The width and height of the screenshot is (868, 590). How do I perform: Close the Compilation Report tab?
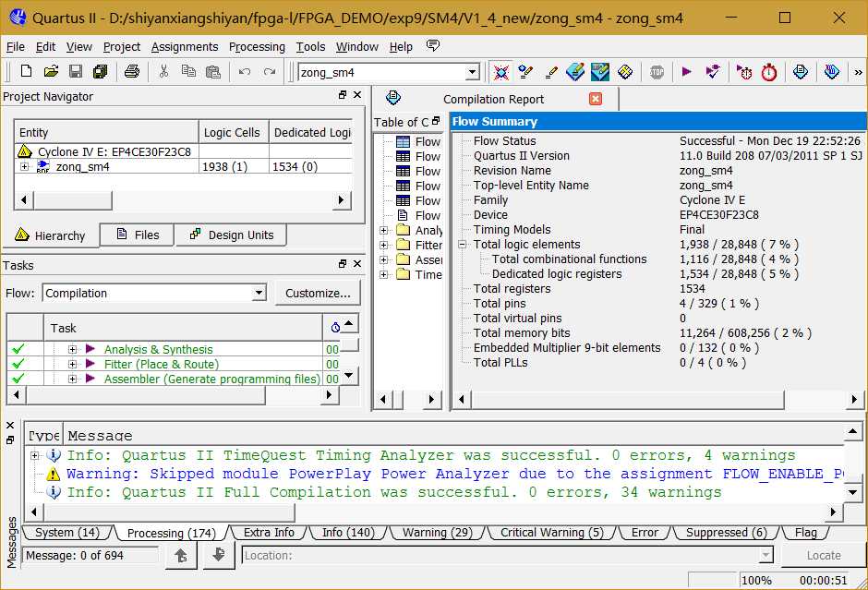point(595,99)
